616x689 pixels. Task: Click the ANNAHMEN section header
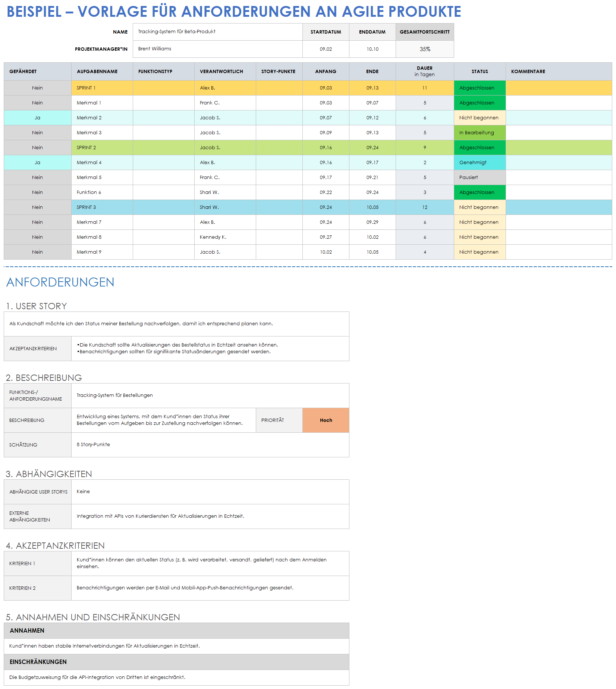point(176,630)
